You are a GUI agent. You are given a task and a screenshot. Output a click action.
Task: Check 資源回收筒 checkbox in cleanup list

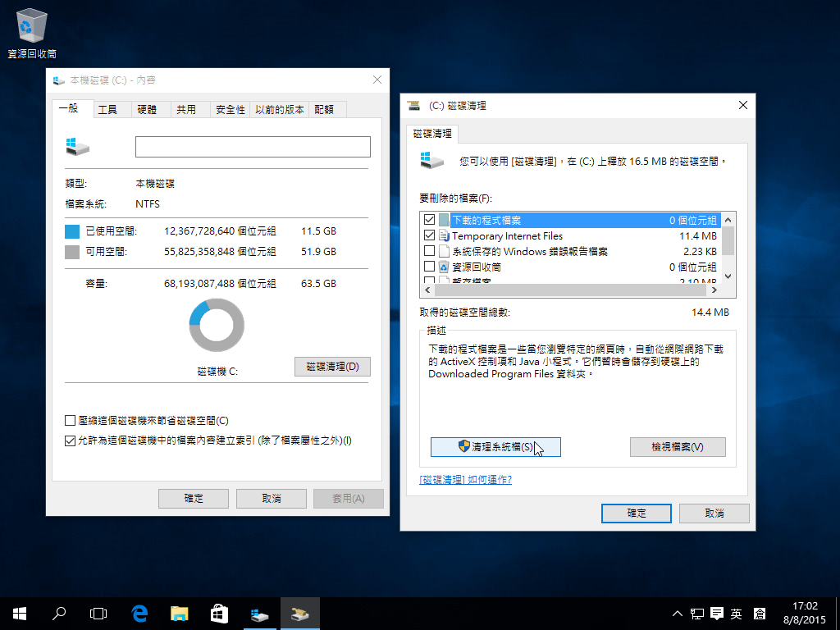click(429, 267)
